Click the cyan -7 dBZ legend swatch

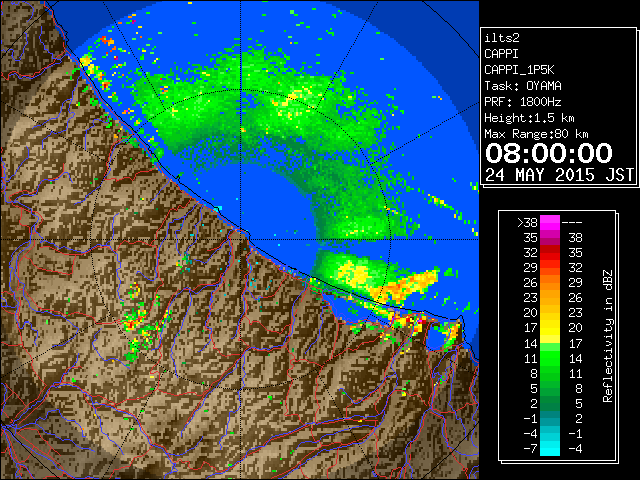(550, 448)
